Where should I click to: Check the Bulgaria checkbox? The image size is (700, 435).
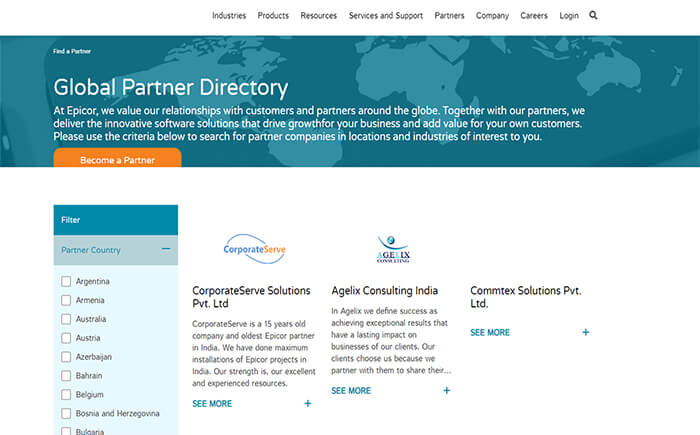[x=66, y=431]
